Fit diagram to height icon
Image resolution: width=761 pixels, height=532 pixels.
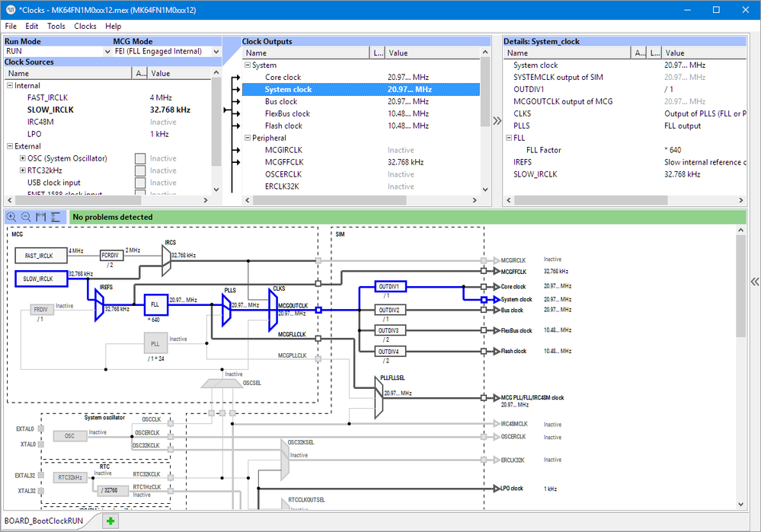[56, 217]
